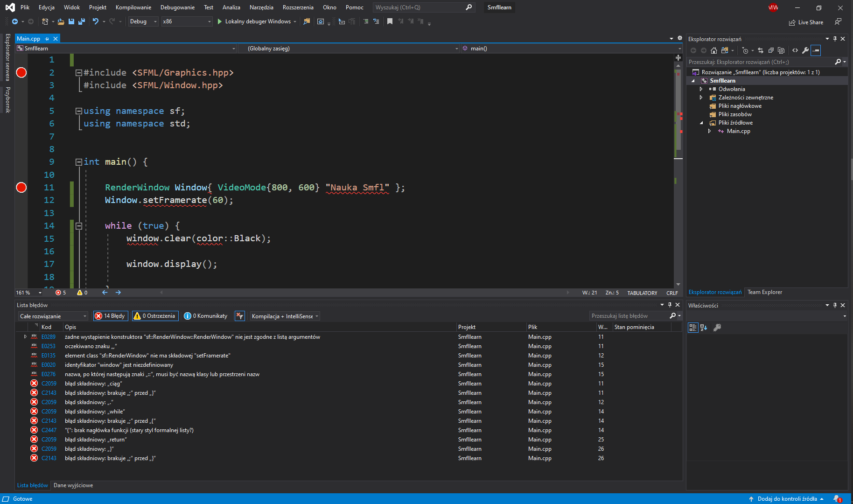Click the clear filter icon in error list toolbar
This screenshot has width=853, height=504.
tap(240, 316)
